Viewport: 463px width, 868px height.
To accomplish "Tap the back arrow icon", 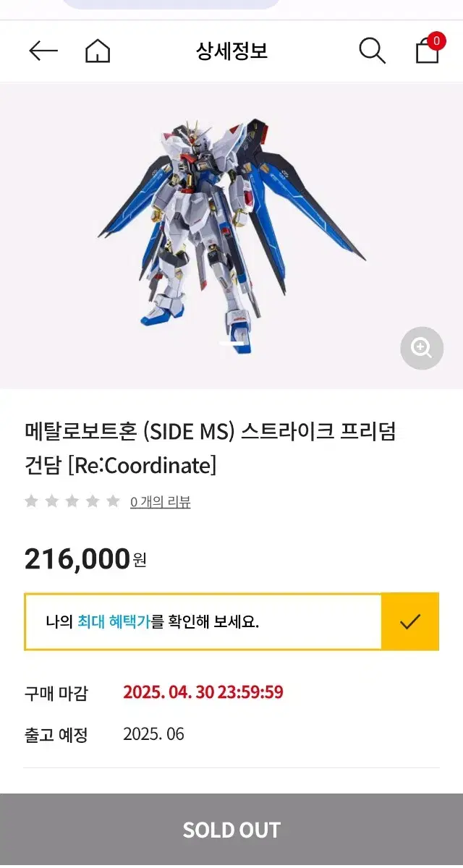I will 43,51.
